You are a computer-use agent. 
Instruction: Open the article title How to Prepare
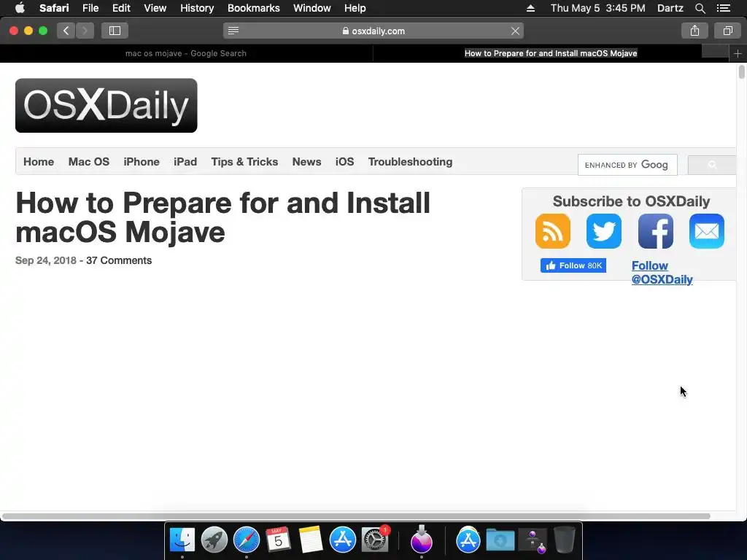pyautogui.click(x=222, y=217)
